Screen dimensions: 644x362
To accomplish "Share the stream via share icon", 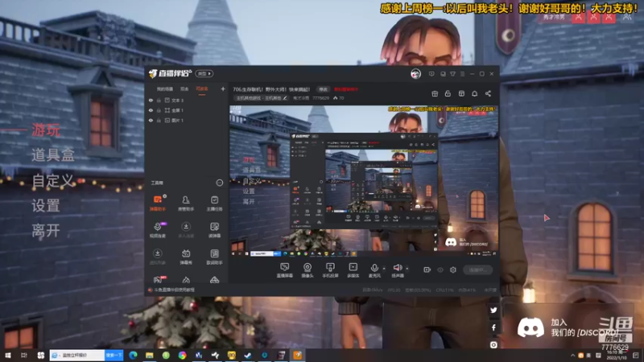I will pyautogui.click(x=488, y=93).
